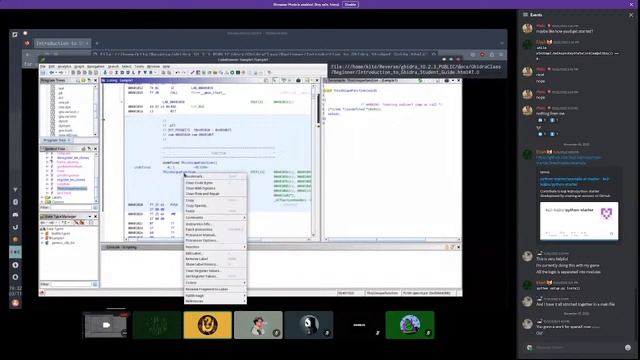Click the Data Type Manager filter field
Screen dimensions: 640x360
pos(71,284)
